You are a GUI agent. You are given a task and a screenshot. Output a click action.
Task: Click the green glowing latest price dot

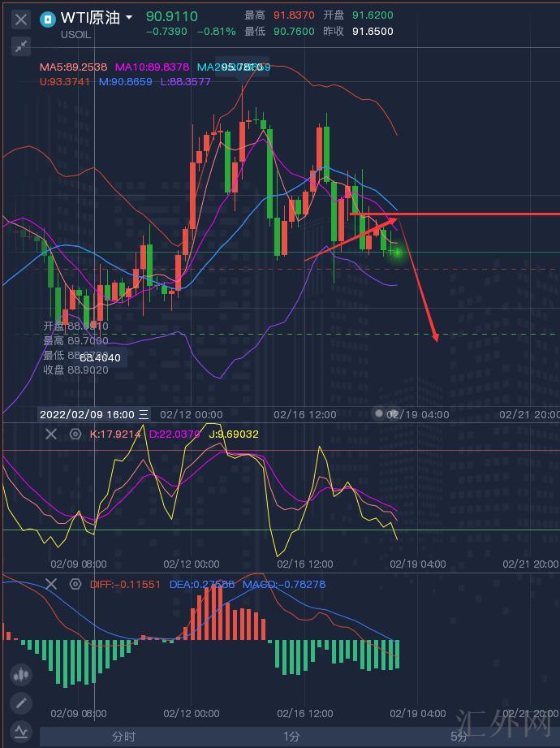click(x=397, y=253)
